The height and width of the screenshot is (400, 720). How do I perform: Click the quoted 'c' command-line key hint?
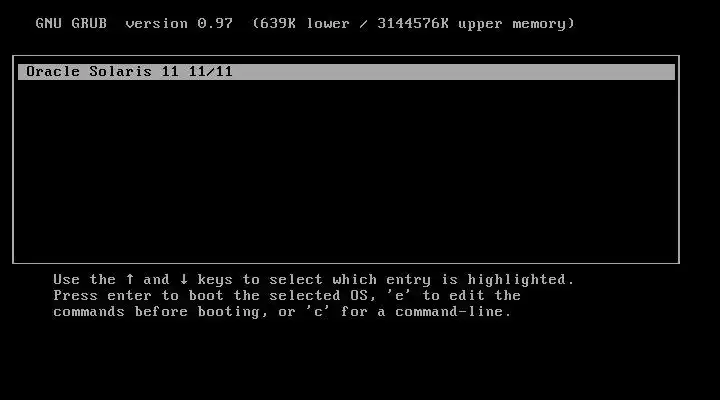coord(318,311)
